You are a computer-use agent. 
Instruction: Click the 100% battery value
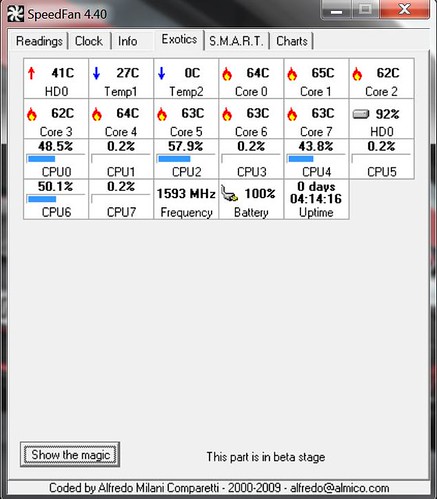260,194
